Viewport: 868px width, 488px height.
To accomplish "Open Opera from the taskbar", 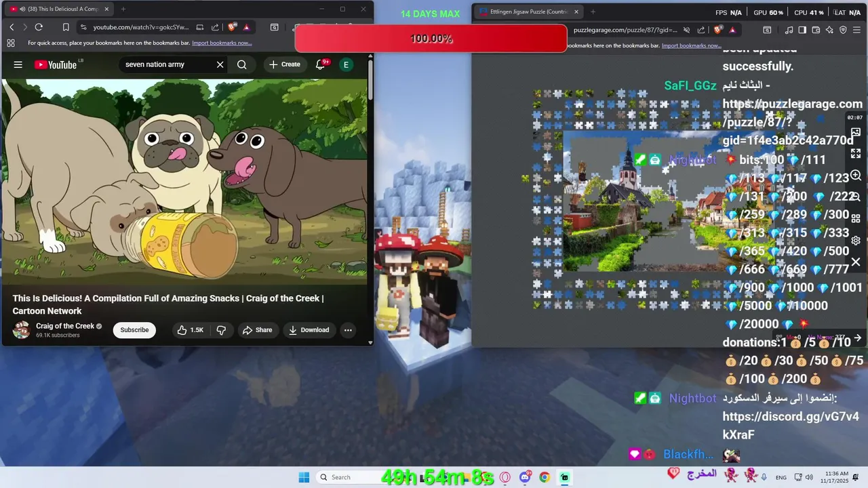I will (x=505, y=477).
